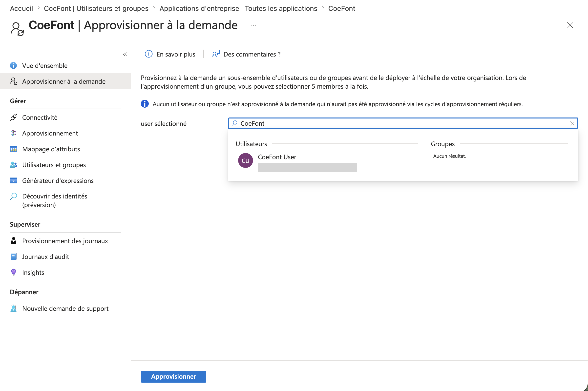Image resolution: width=588 pixels, height=391 pixels.
Task: Go to Accueil breadcrumb
Action: 21,8
